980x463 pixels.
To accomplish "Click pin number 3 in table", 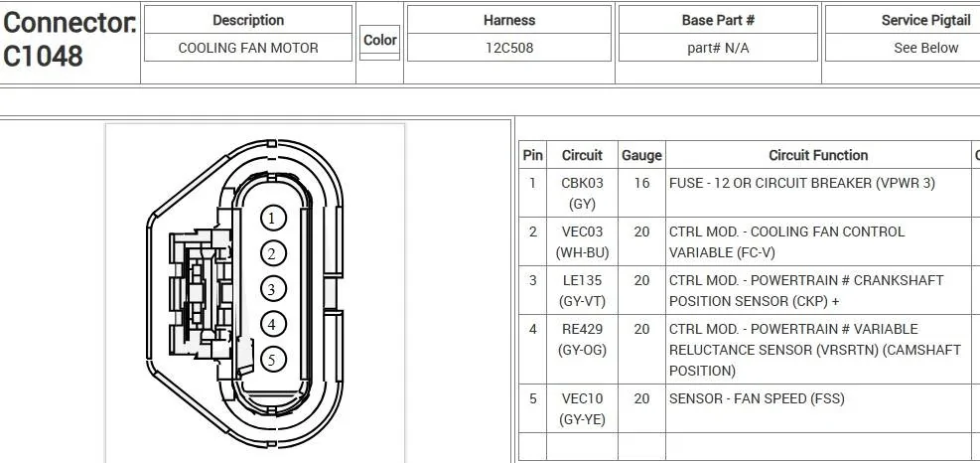I will pos(532,281).
